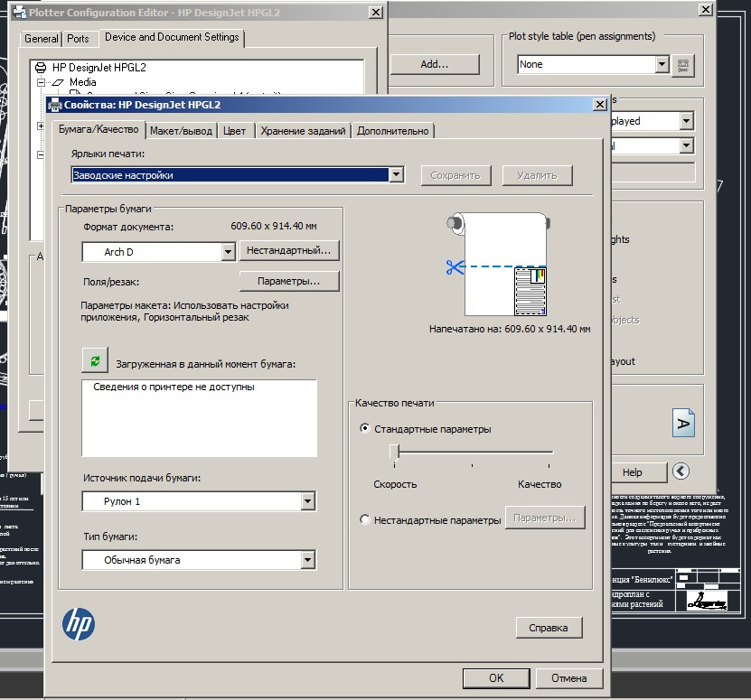Click the slider's Качество end tick
This screenshot has height=700, width=751.
tap(549, 465)
